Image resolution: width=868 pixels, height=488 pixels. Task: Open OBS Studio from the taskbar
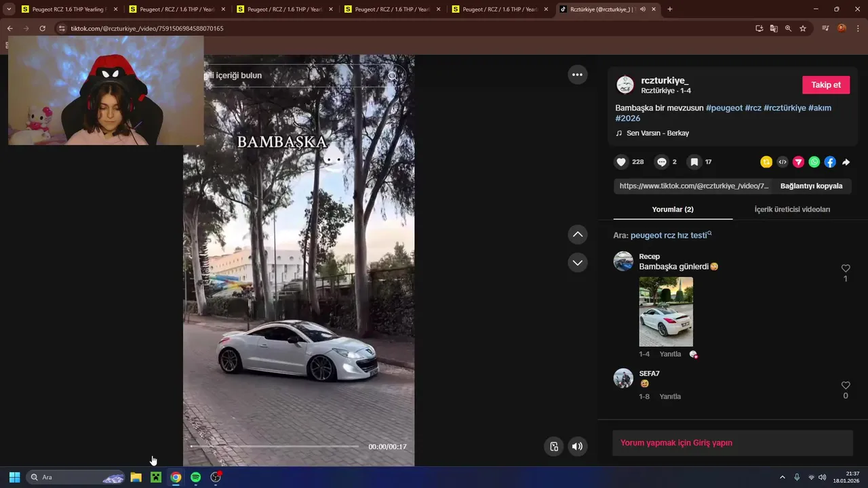click(x=216, y=477)
